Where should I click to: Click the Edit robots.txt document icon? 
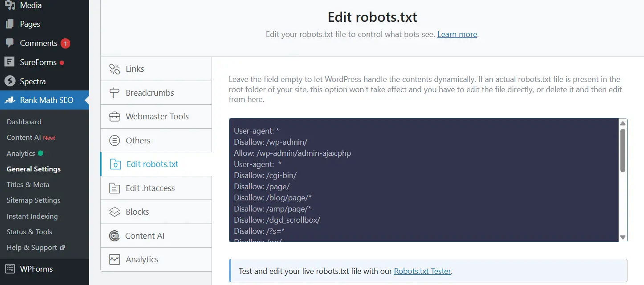click(114, 164)
